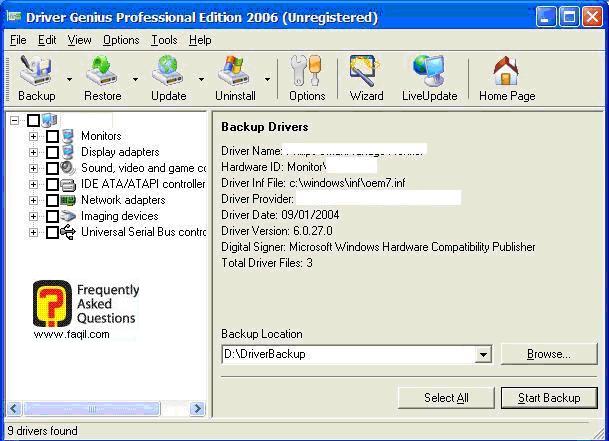
Task: Open the Backup Location dropdown arrow
Action: pyautogui.click(x=484, y=354)
